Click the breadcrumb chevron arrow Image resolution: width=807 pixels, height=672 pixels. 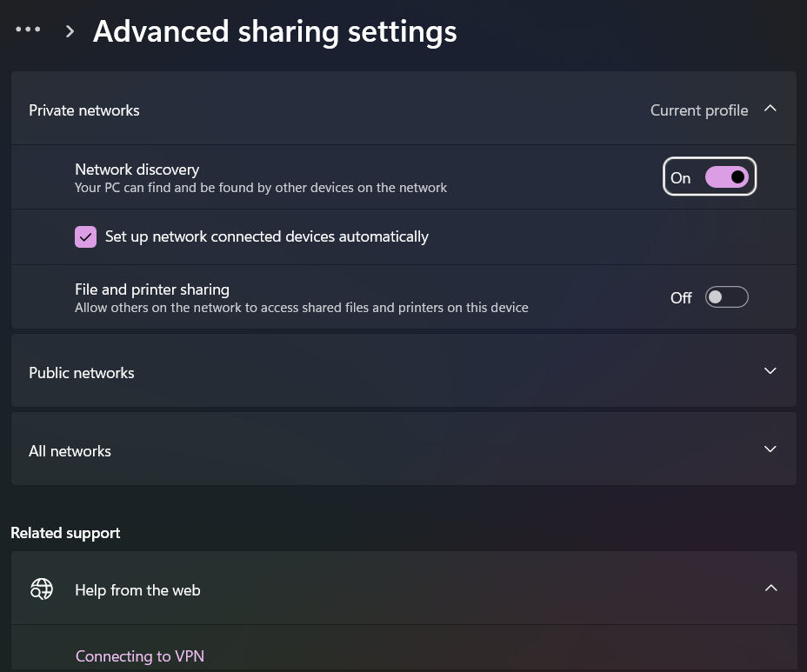(x=70, y=31)
